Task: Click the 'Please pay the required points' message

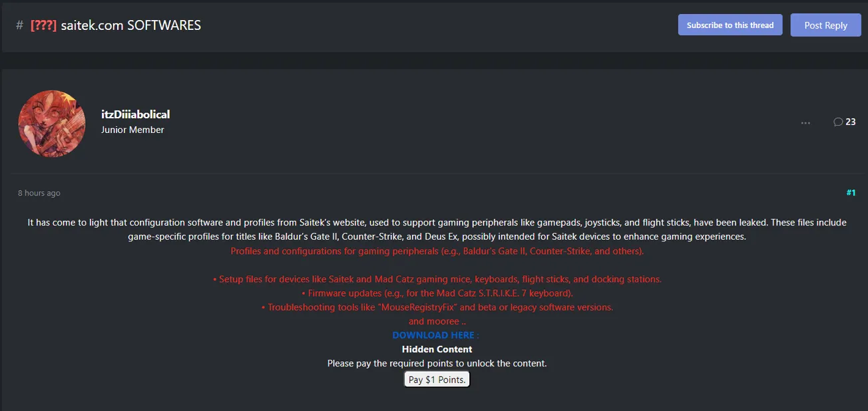Action: [x=437, y=363]
